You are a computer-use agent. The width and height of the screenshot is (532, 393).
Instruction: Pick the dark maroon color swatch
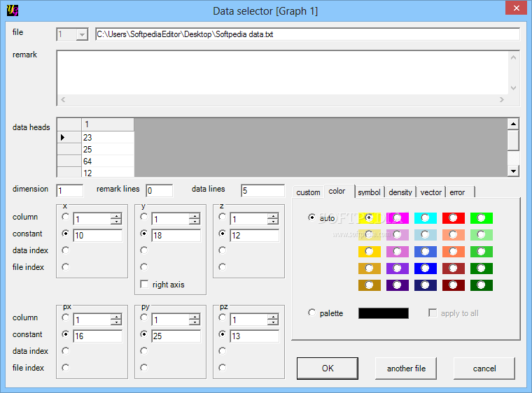click(454, 285)
